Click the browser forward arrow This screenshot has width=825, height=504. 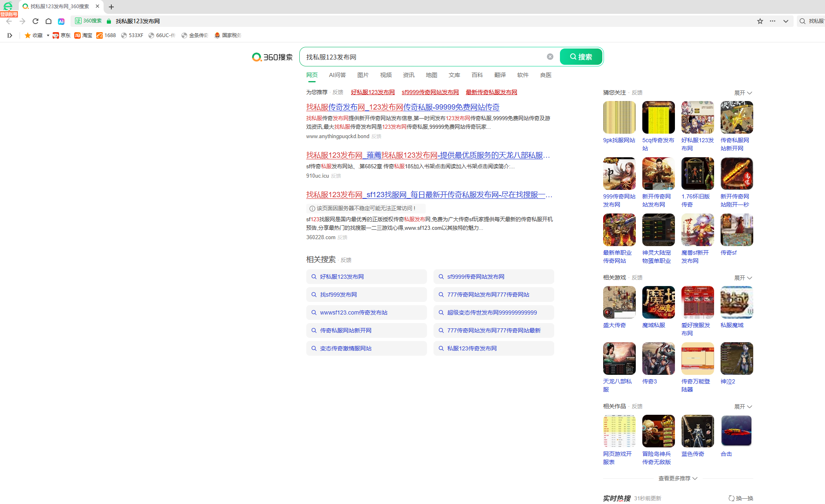coord(22,21)
